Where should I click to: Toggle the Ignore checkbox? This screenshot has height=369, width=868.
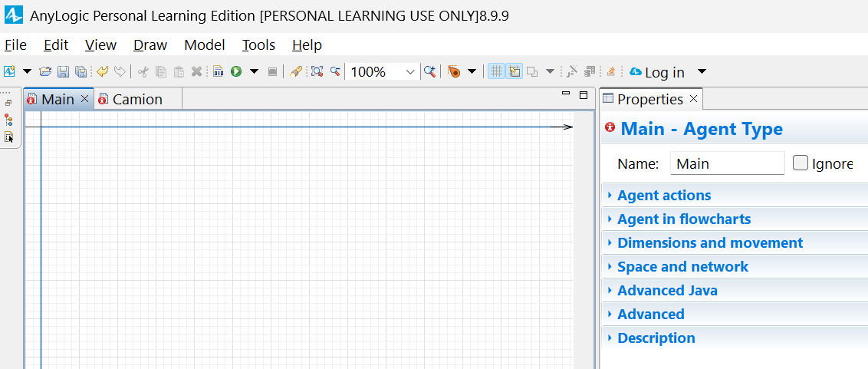click(x=801, y=163)
